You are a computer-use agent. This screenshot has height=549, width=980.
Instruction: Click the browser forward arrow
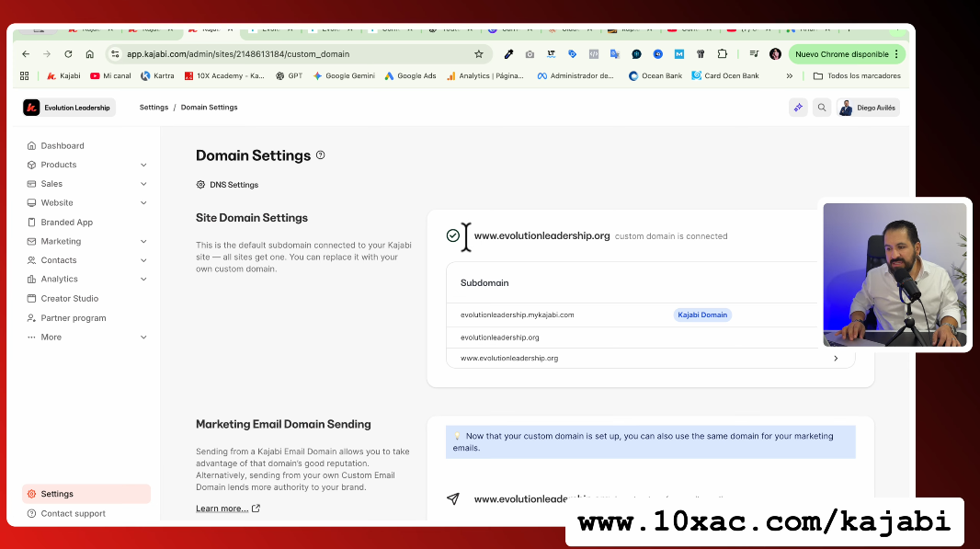point(47,54)
